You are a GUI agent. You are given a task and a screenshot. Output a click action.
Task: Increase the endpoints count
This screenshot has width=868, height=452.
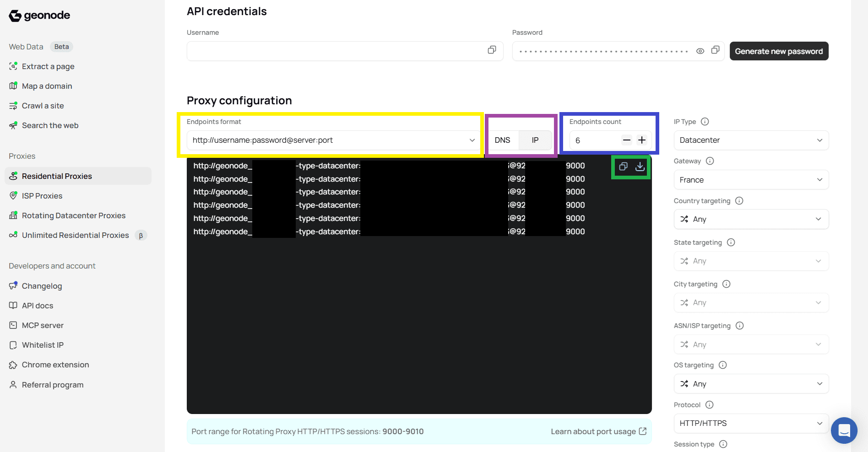pos(642,140)
